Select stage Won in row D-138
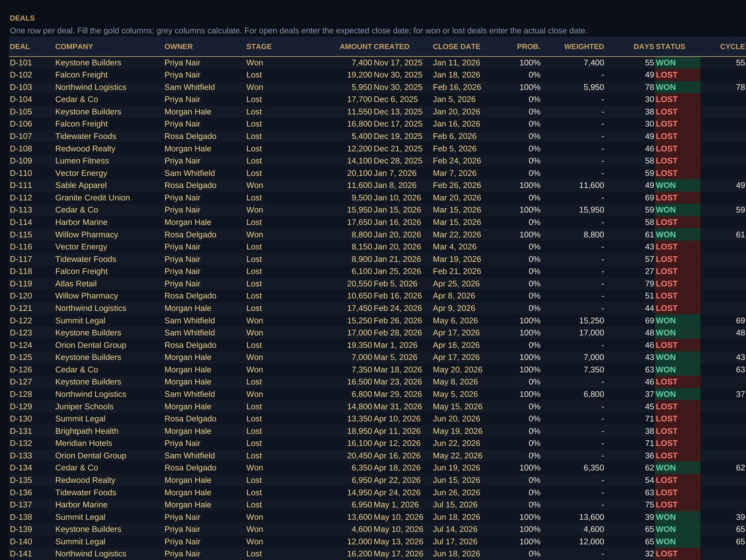746x560 pixels. tap(255, 517)
